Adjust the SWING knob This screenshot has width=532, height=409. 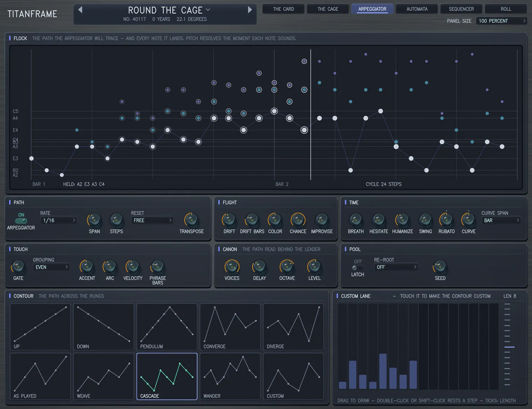click(x=425, y=220)
